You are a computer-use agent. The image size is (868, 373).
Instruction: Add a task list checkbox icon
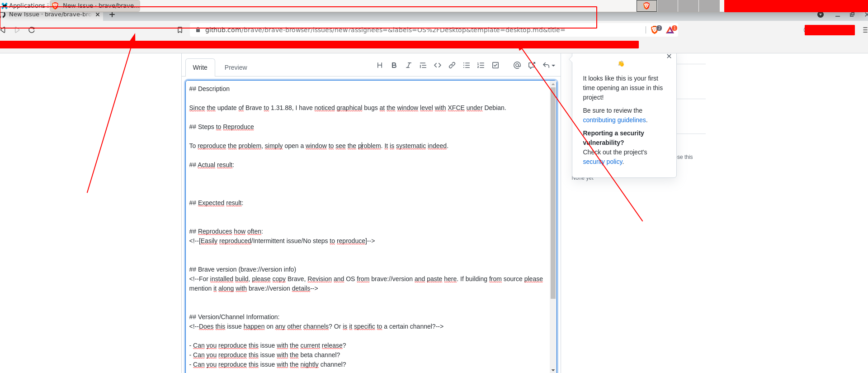[x=495, y=65]
